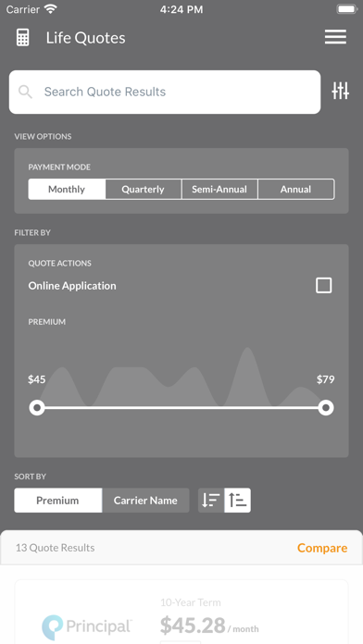Tap the calculator icon in header
The width and height of the screenshot is (363, 644).
[23, 38]
